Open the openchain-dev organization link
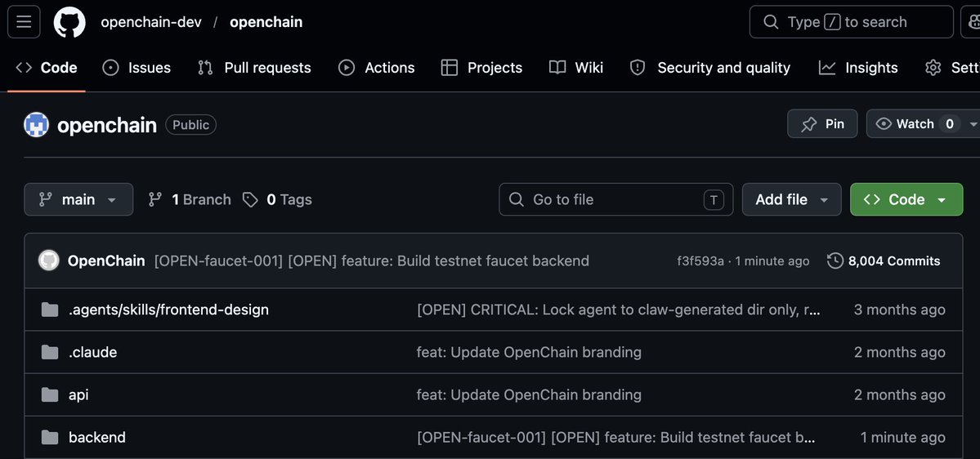 pyautogui.click(x=151, y=22)
